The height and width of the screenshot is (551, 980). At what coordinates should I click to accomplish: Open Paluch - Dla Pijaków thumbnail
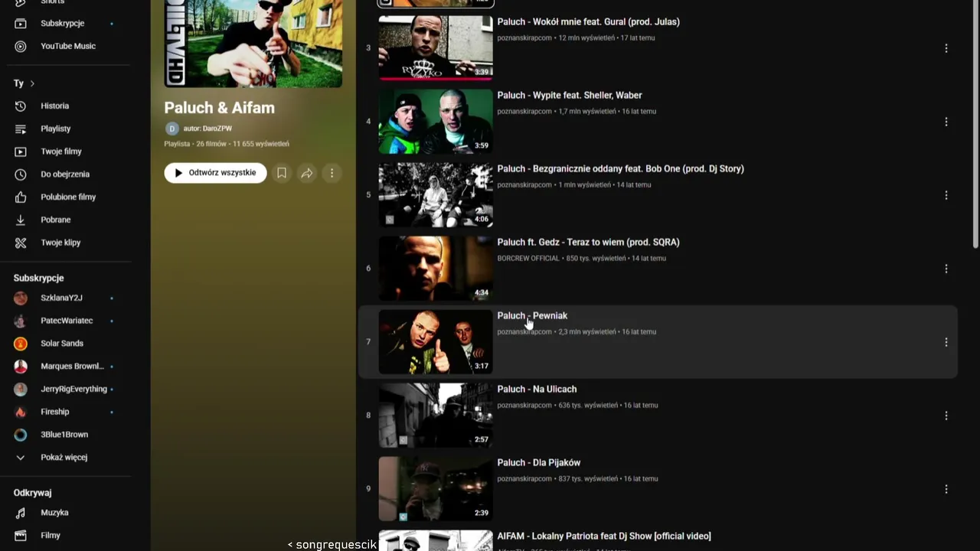click(436, 489)
